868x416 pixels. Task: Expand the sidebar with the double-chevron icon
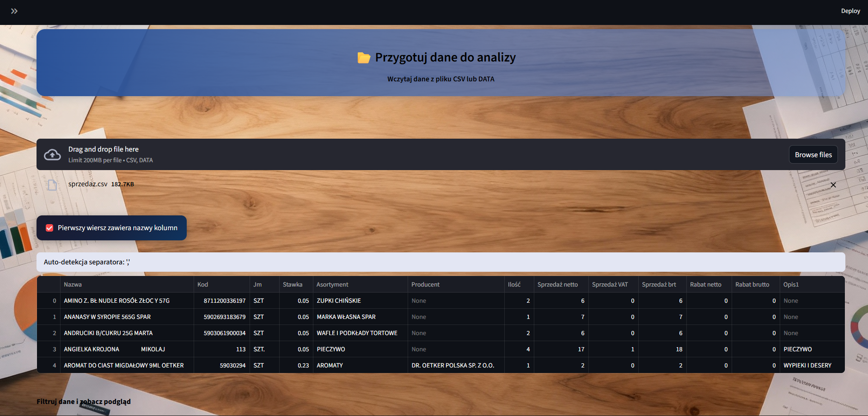pos(14,11)
